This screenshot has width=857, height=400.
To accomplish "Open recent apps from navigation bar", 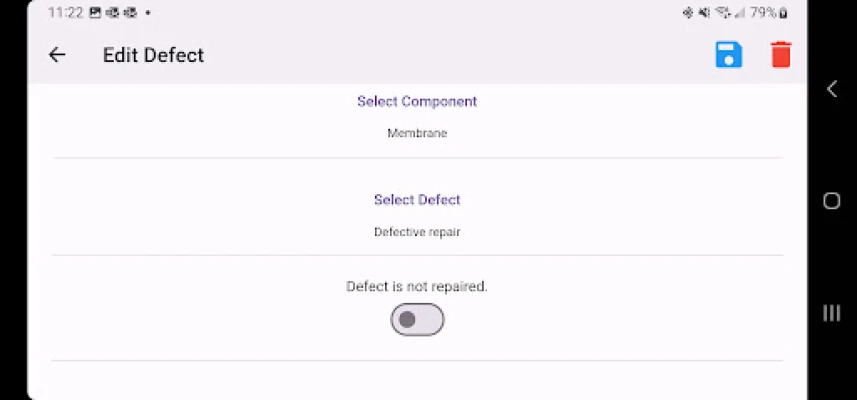I will 831,313.
